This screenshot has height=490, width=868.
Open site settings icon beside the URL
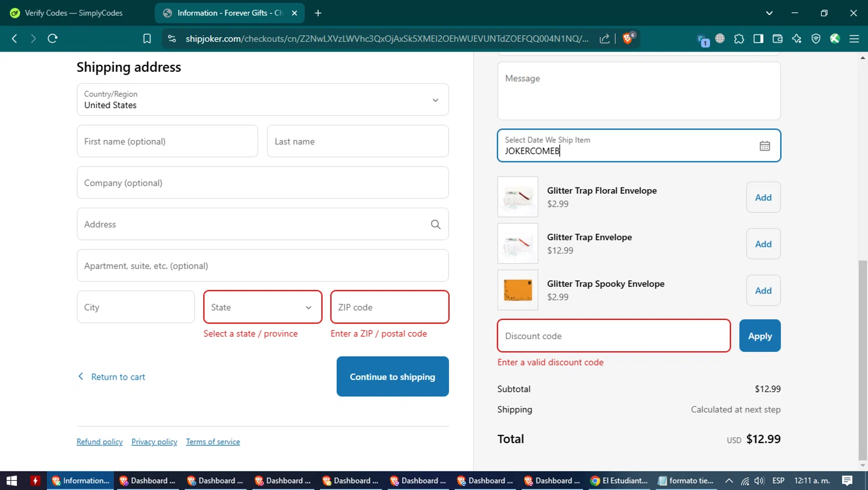(x=171, y=39)
